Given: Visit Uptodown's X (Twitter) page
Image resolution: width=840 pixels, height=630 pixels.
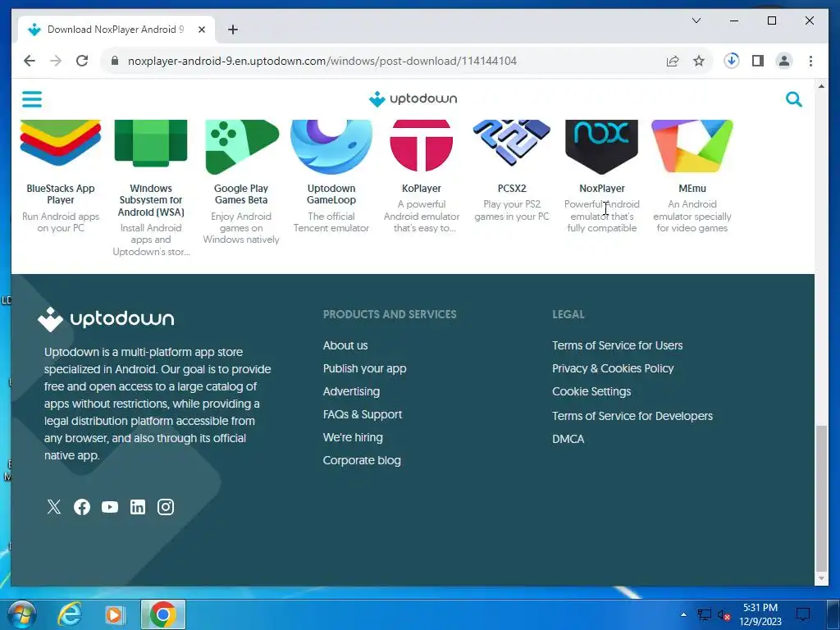Looking at the screenshot, I should coord(54,507).
